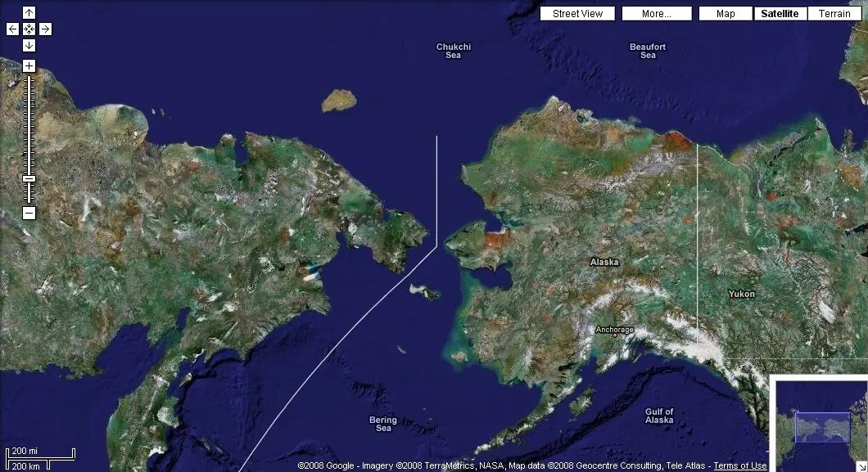Click the center recenter-map icon
The height and width of the screenshot is (472, 868).
(29, 29)
